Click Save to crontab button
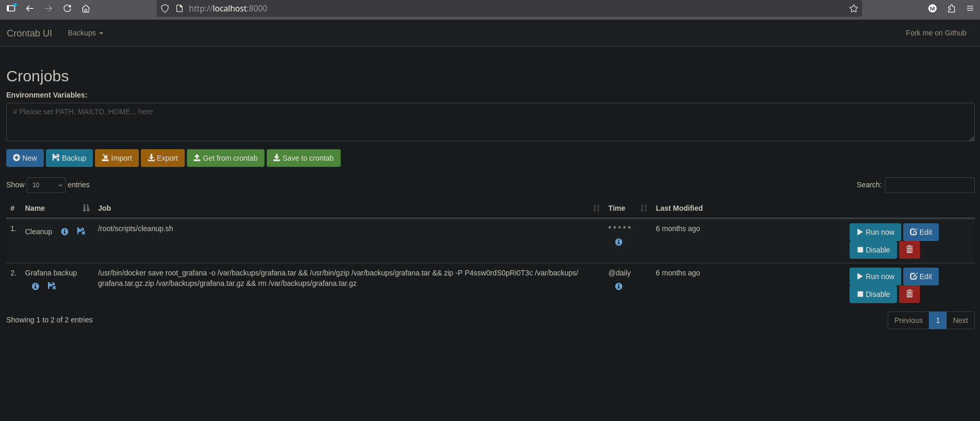980x421 pixels. 303,158
